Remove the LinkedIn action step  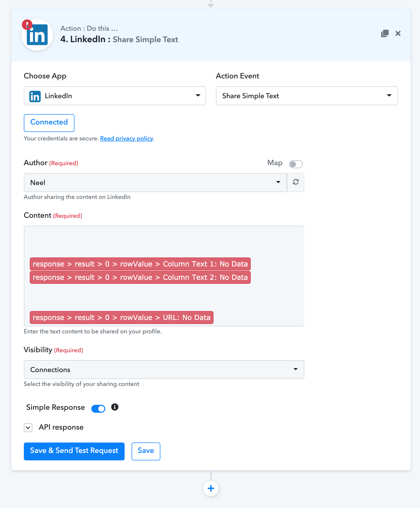pyautogui.click(x=398, y=33)
